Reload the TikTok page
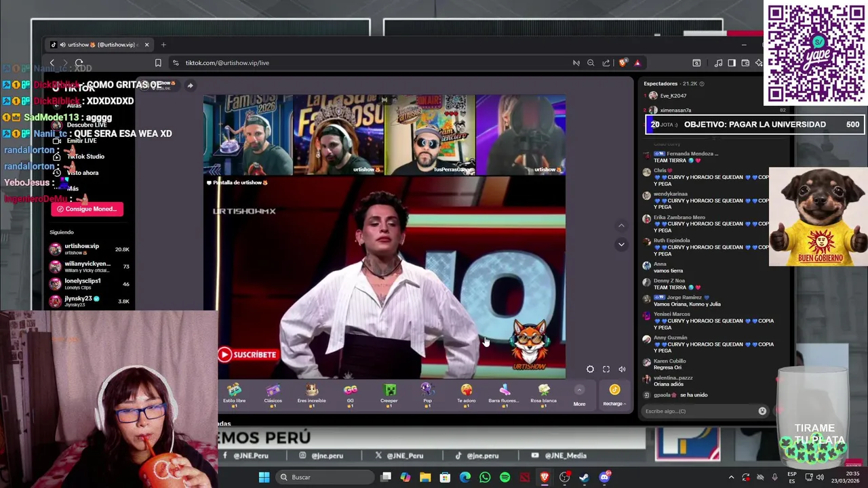Image resolution: width=868 pixels, height=488 pixels. [x=79, y=62]
